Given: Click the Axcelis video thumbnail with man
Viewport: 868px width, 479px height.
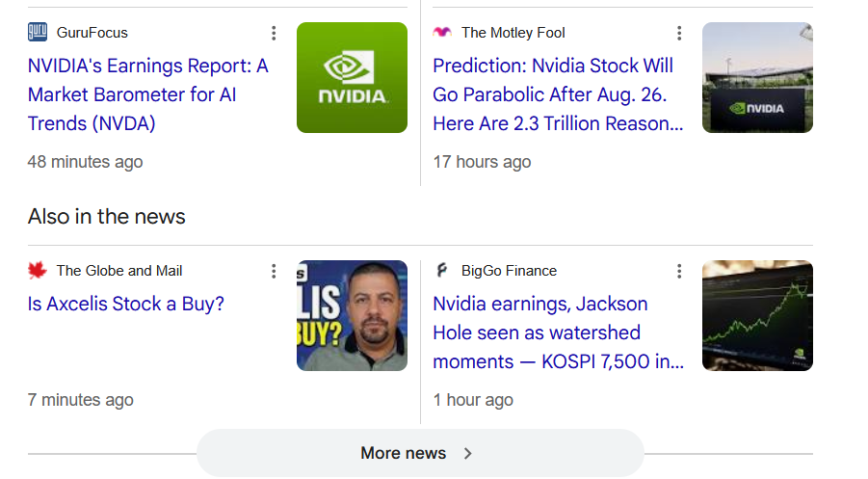Looking at the screenshot, I should click(x=352, y=316).
